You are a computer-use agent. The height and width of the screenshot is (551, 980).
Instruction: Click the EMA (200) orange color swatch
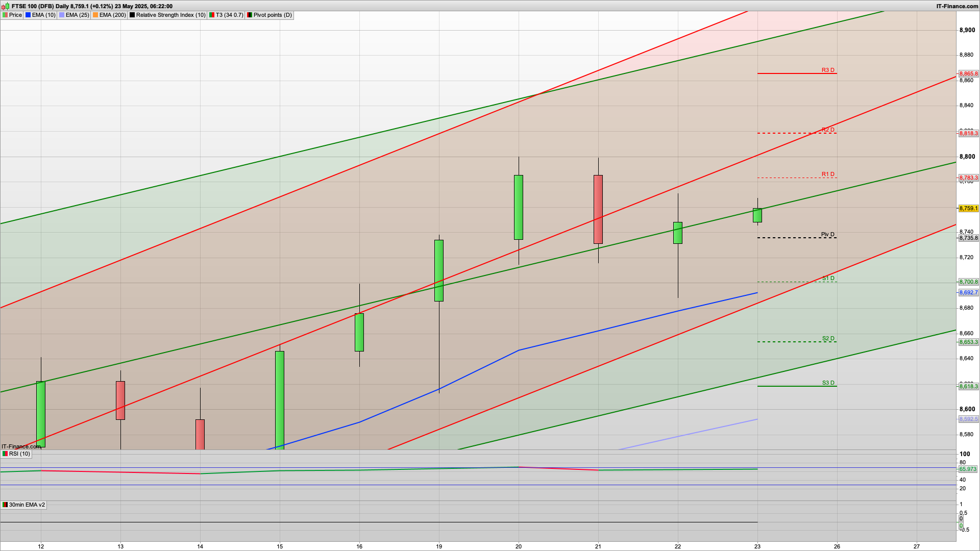(x=95, y=15)
